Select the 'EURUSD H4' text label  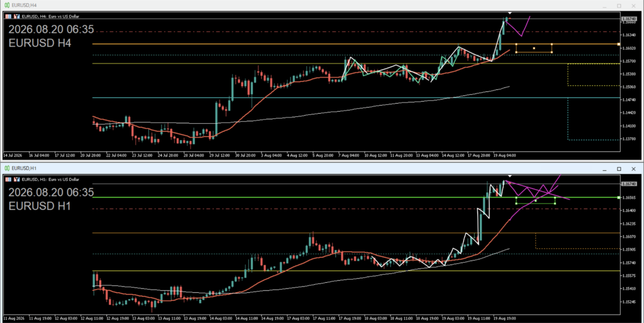click(40, 43)
